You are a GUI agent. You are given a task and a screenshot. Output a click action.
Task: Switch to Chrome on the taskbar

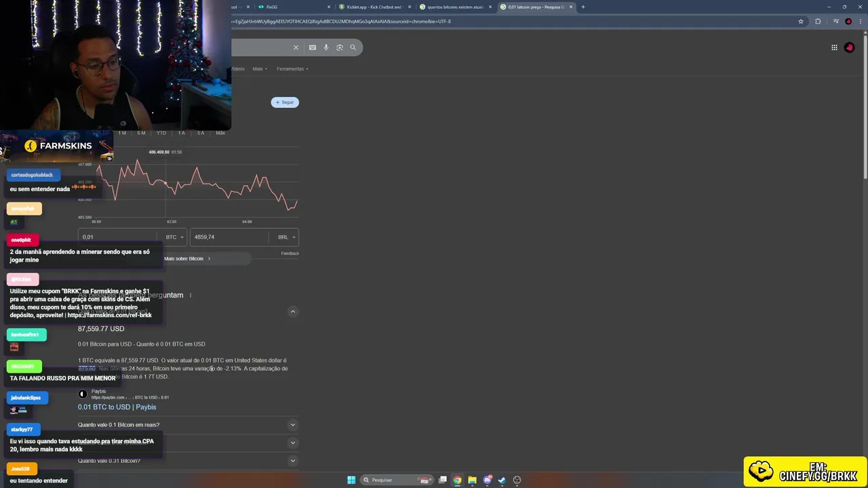pos(458,480)
